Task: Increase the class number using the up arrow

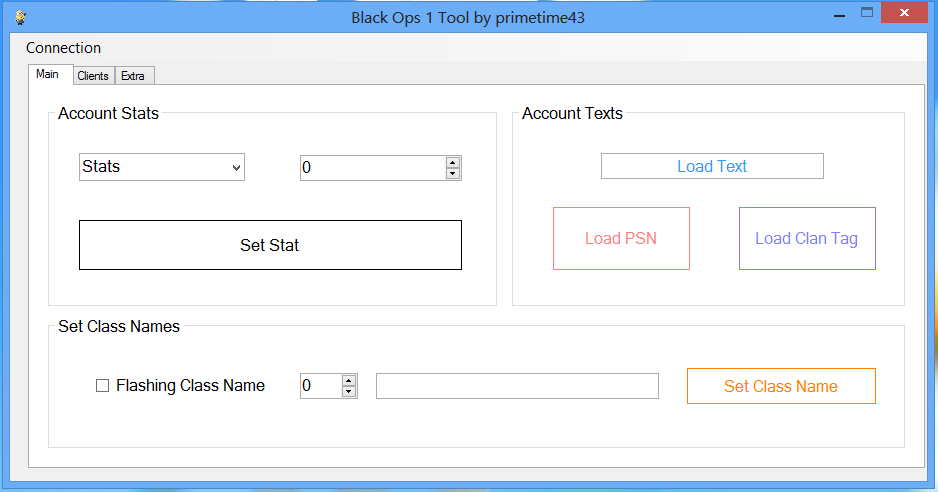Action: click(x=349, y=381)
